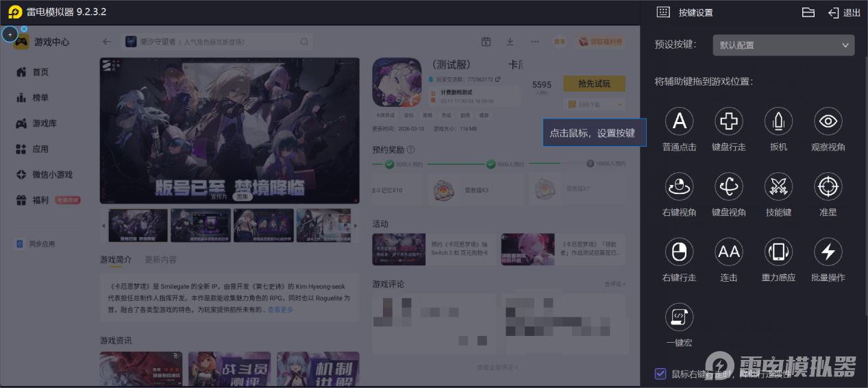Viewport: 868px width, 388px height.
Task: Open 微信小游戏 in sidebar
Action: tap(44, 175)
